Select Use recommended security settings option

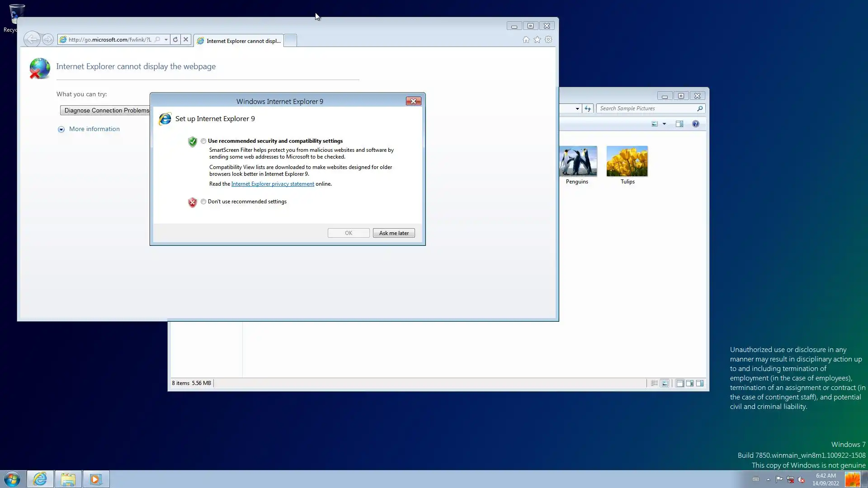(203, 141)
